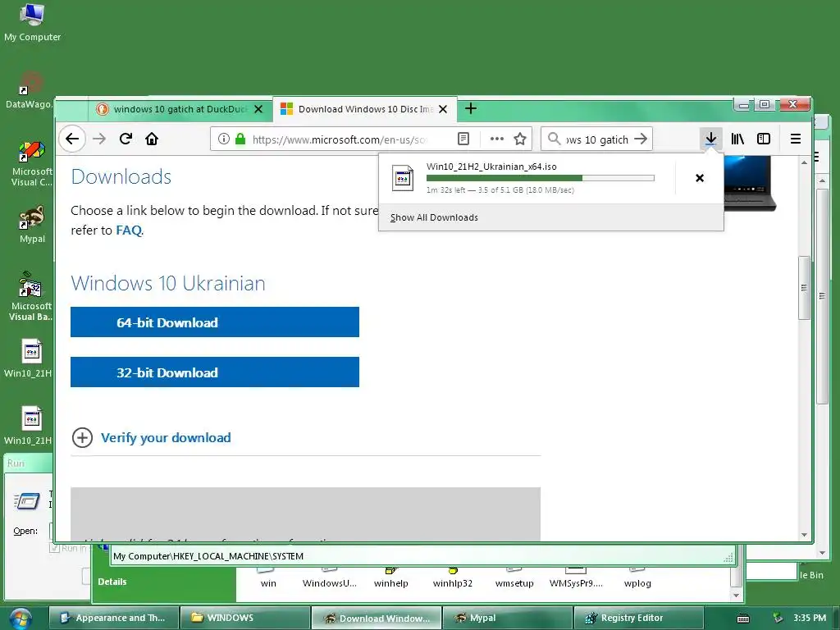Select My Computer desktop icon
The height and width of the screenshot is (630, 840).
pyautogui.click(x=32, y=22)
